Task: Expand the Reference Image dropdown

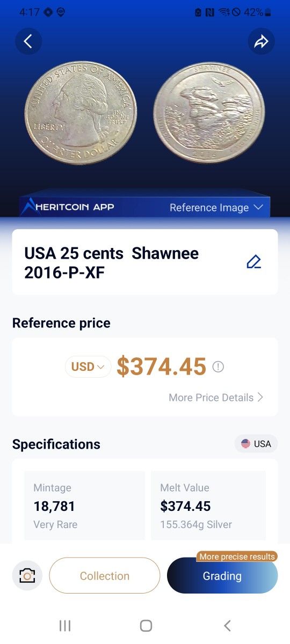Action: tap(216, 208)
